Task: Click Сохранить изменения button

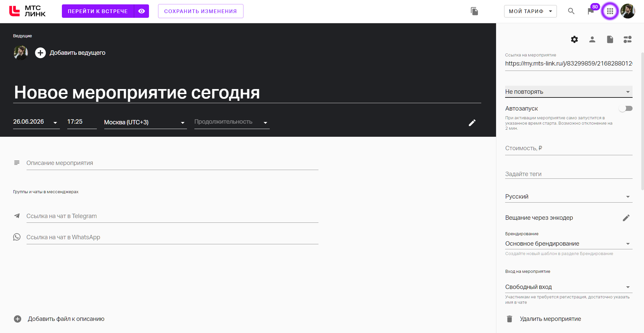Action: [x=200, y=11]
